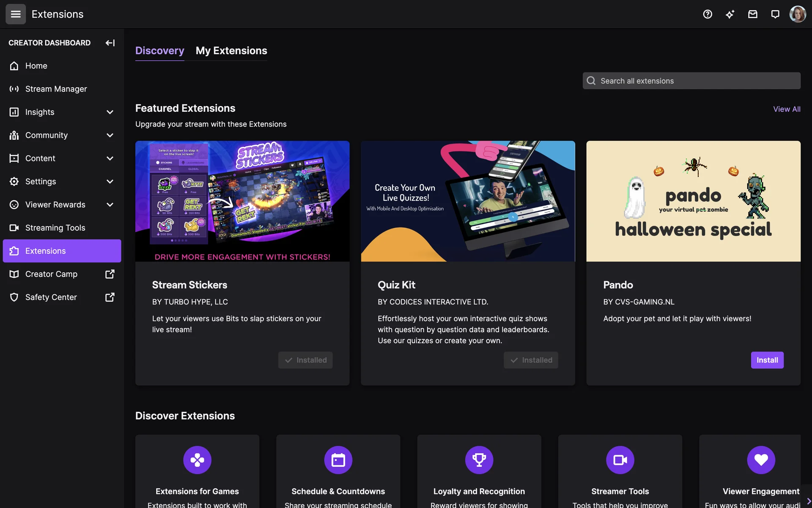Open Extensions for Games category icon

(197, 460)
